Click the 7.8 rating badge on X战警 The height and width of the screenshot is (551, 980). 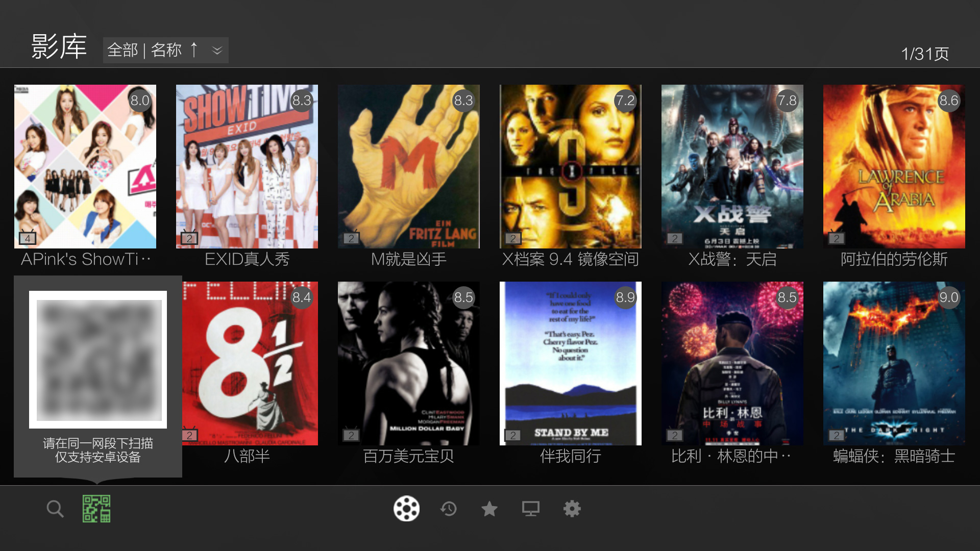coord(787,101)
